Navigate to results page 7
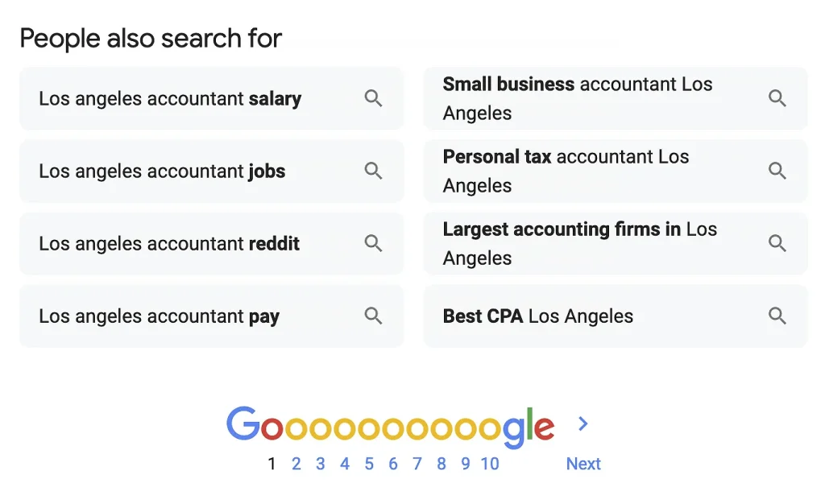 (417, 464)
